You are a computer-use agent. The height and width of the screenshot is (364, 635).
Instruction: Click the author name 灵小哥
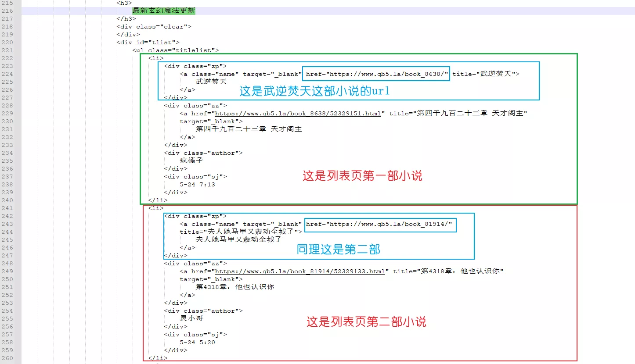pyautogui.click(x=191, y=319)
